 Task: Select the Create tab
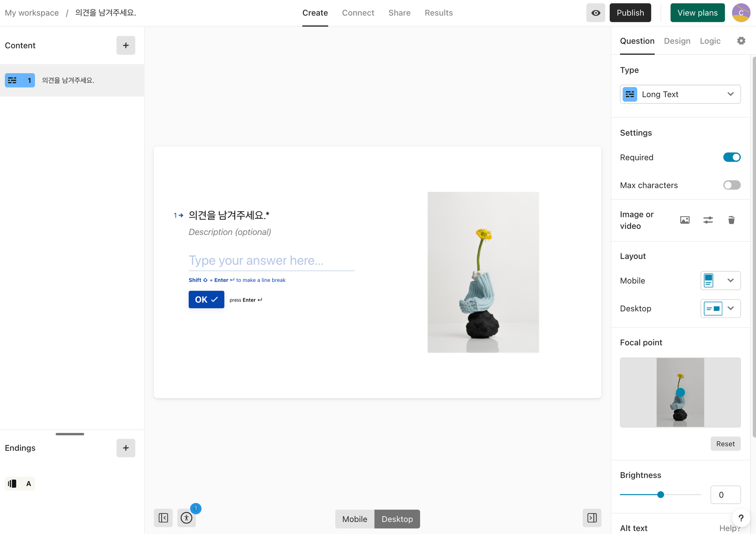pyautogui.click(x=315, y=13)
